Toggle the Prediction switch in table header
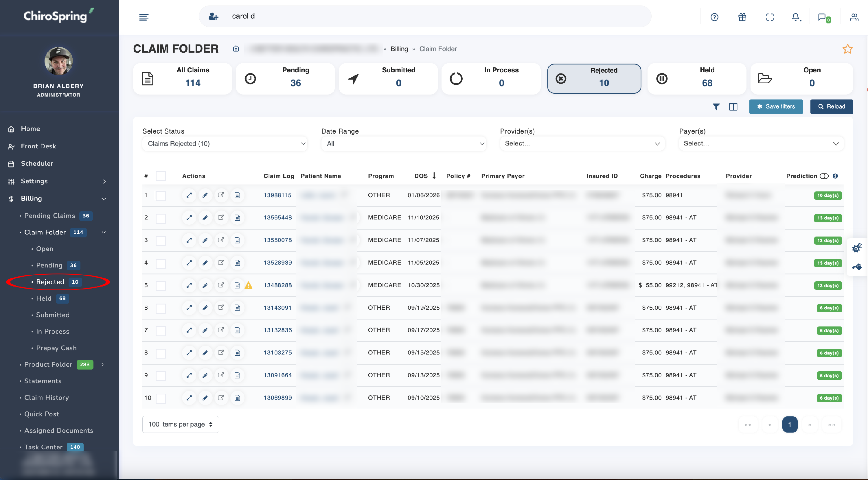This screenshot has height=480, width=868. 824,176
